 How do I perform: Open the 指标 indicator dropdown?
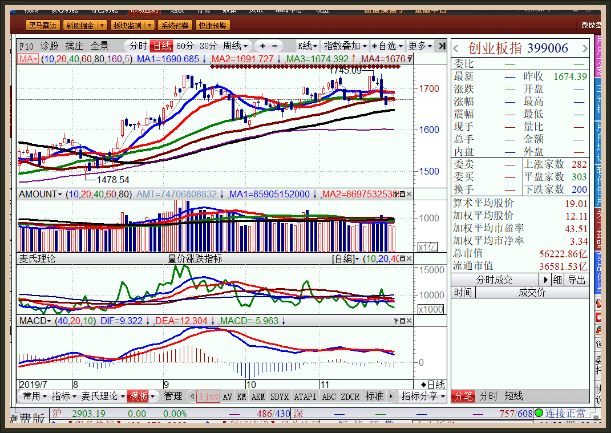[64, 396]
